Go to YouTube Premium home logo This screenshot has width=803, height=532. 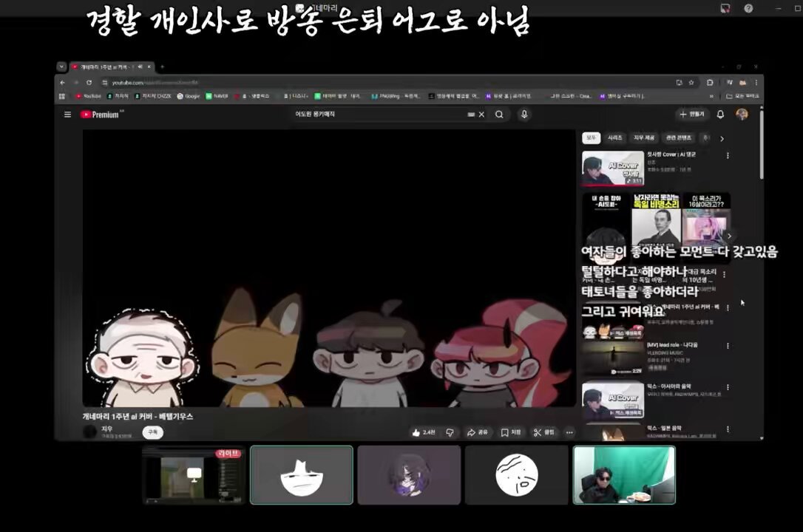pos(101,115)
